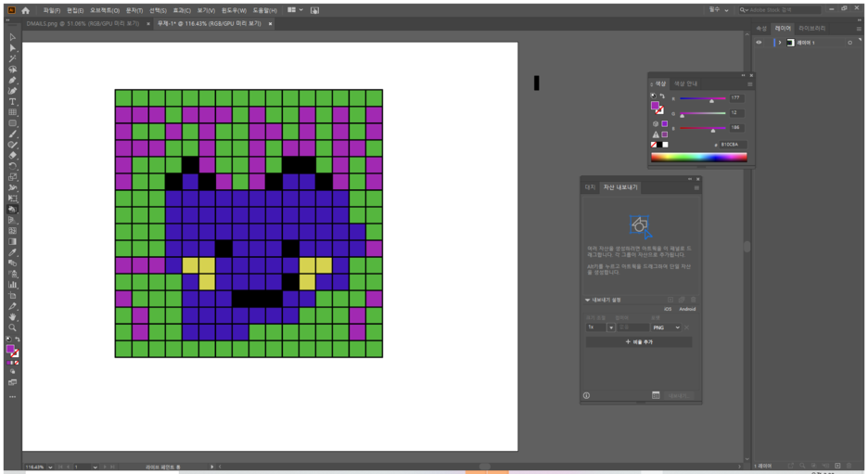Select the Lasso tool
This screenshot has width=868, height=474.
click(x=12, y=70)
